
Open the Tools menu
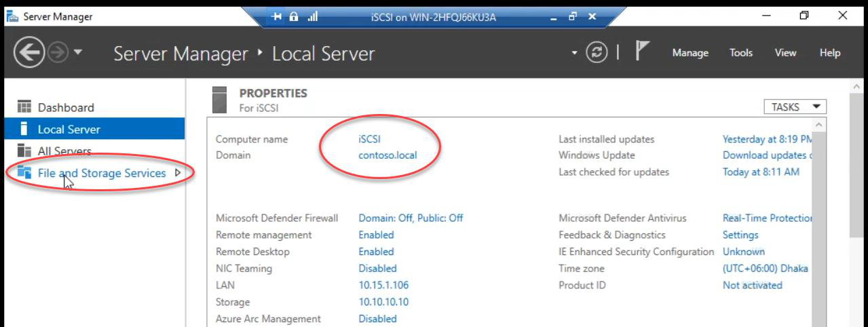pyautogui.click(x=741, y=53)
